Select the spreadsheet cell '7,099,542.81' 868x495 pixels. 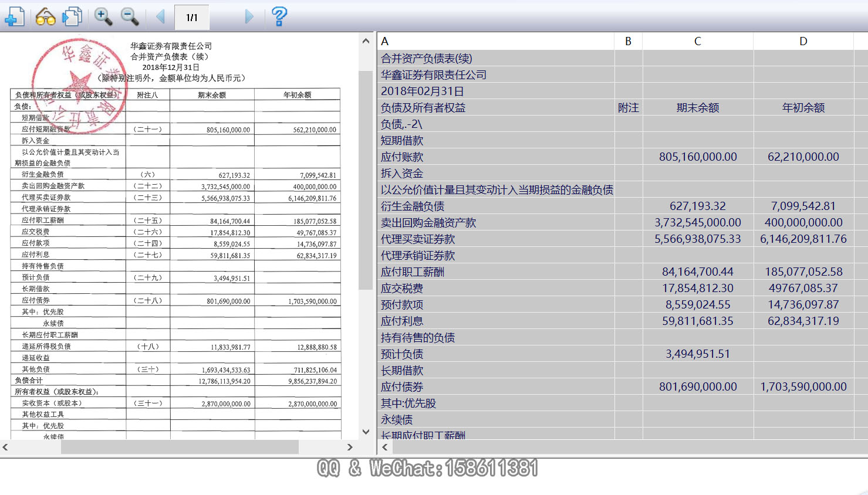[803, 206]
